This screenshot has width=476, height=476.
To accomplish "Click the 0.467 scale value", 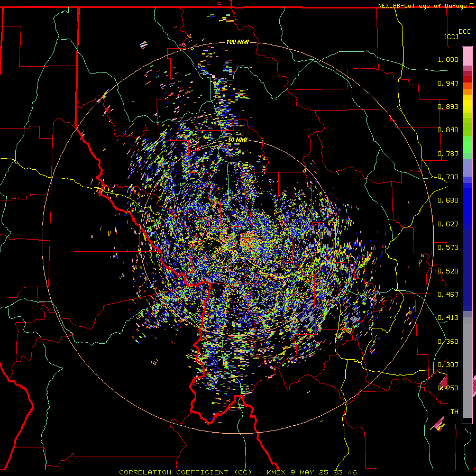I will click(448, 295).
